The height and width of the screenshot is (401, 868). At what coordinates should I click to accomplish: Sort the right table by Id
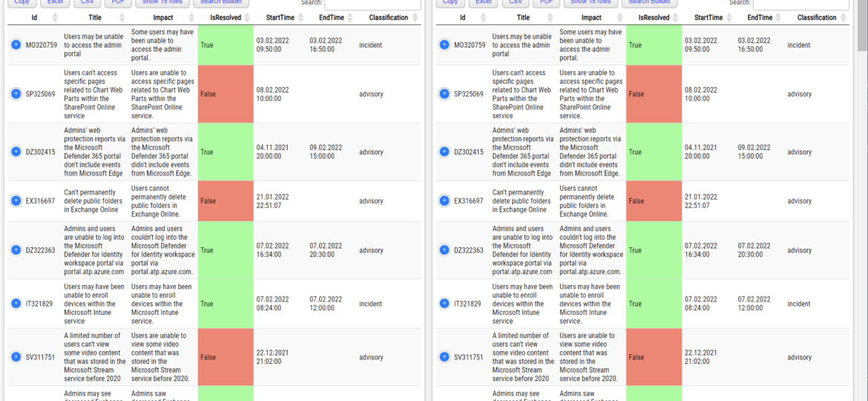(463, 18)
